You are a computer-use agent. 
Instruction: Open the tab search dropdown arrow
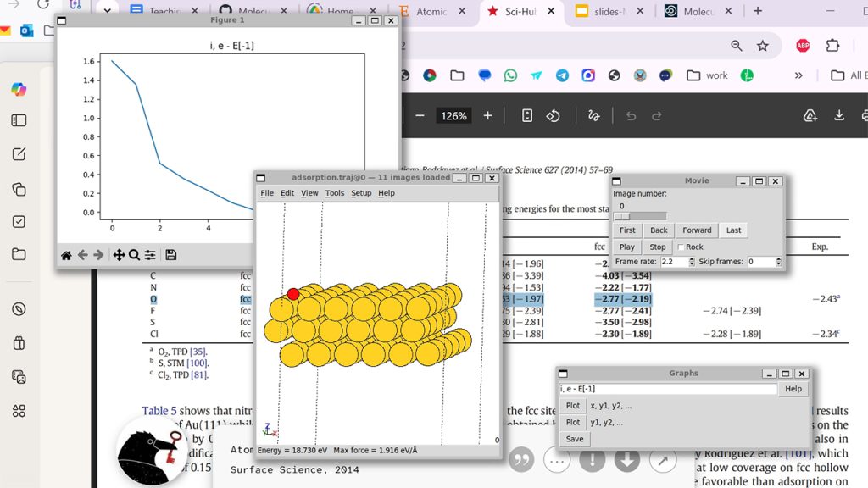tap(108, 10)
